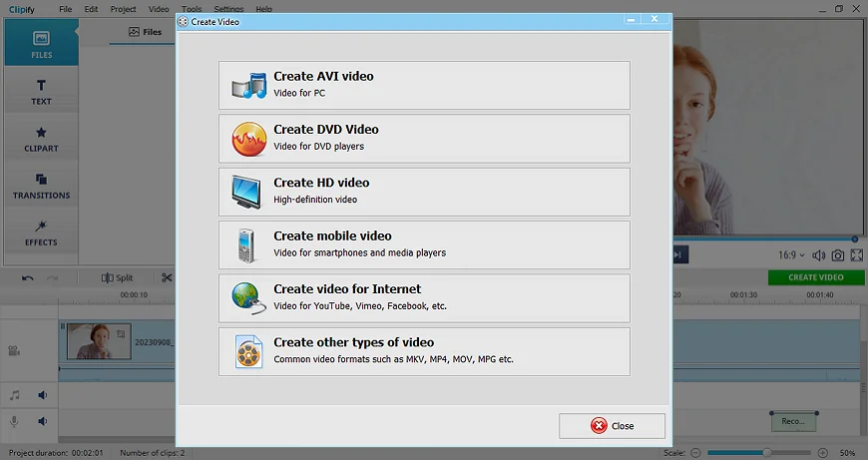The width and height of the screenshot is (868, 460).
Task: Select the video clip thumbnail on timeline
Action: [x=99, y=341]
